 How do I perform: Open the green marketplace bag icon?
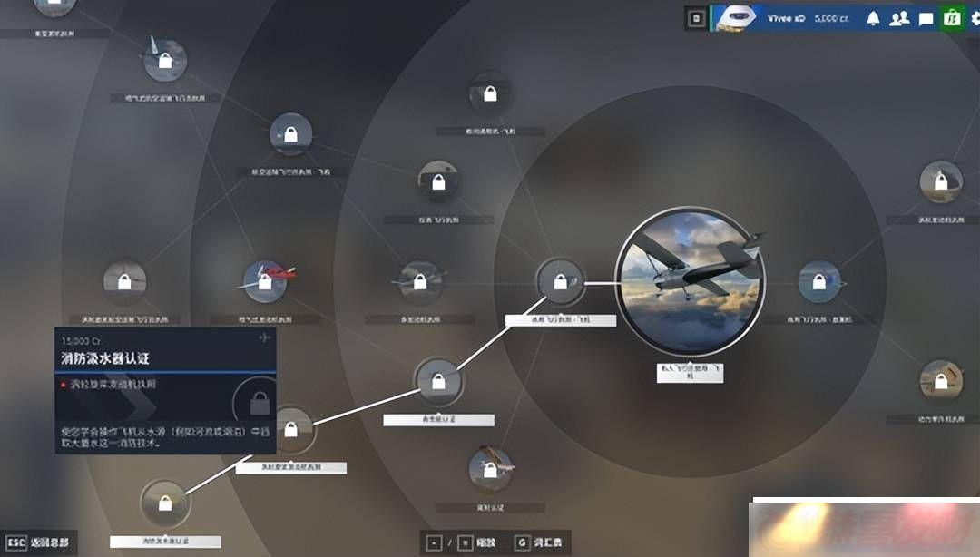952,18
